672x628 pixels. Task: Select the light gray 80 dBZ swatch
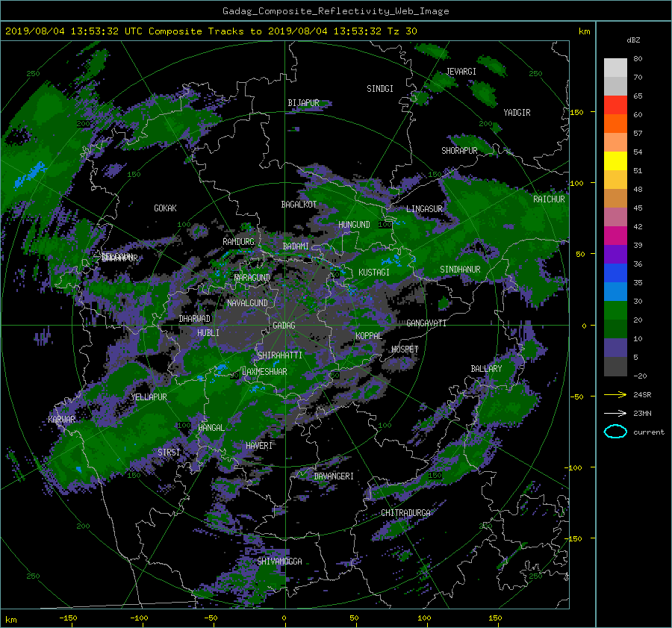(x=615, y=67)
